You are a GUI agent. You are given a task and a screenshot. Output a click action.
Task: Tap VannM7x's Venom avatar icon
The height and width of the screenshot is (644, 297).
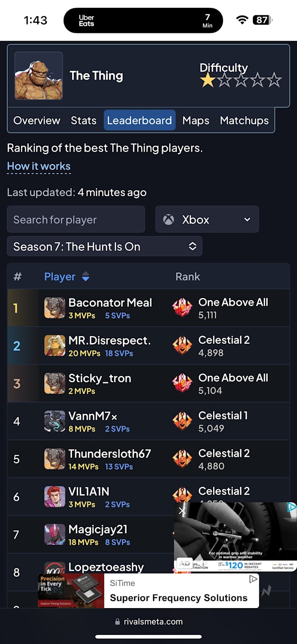coord(55,421)
